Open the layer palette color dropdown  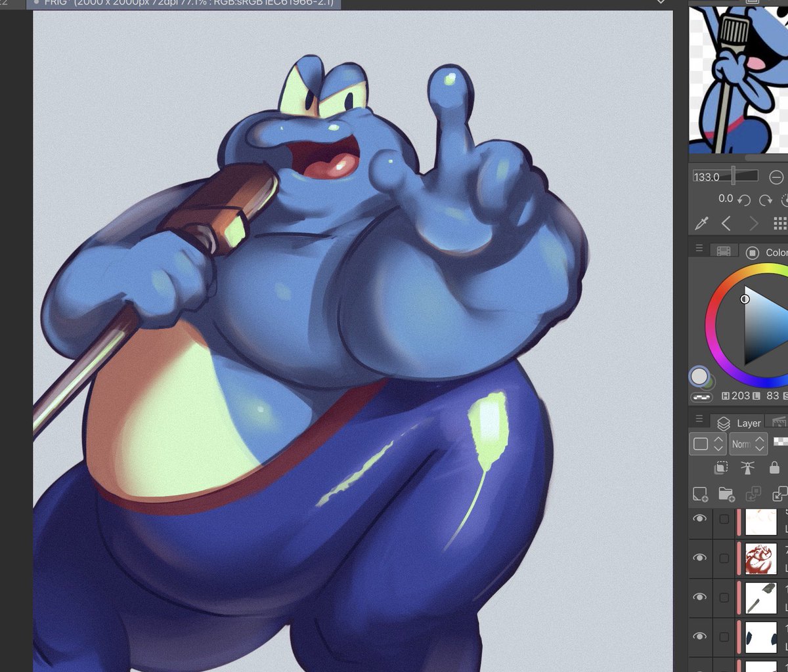[707, 444]
